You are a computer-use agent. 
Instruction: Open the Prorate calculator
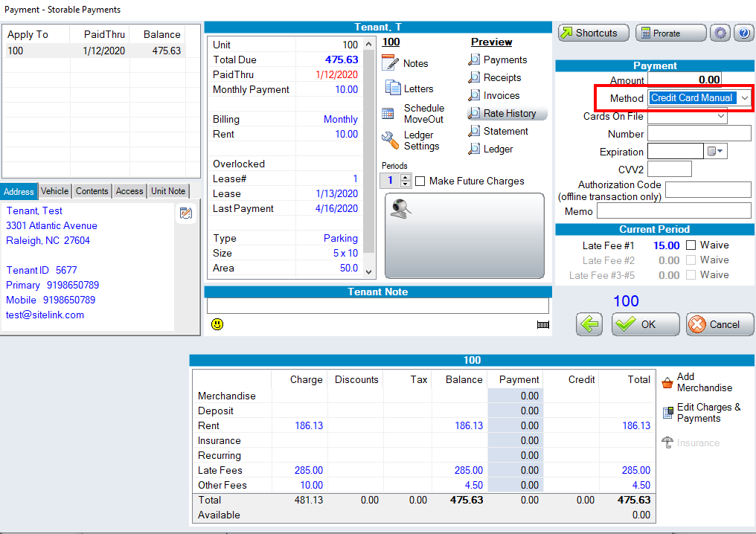point(670,33)
